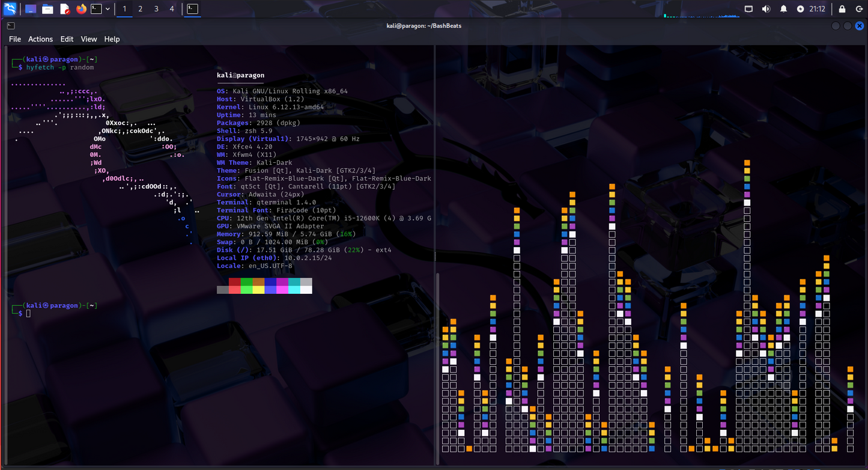Image resolution: width=868 pixels, height=470 pixels.
Task: Open the notifications bell icon
Action: tap(783, 9)
